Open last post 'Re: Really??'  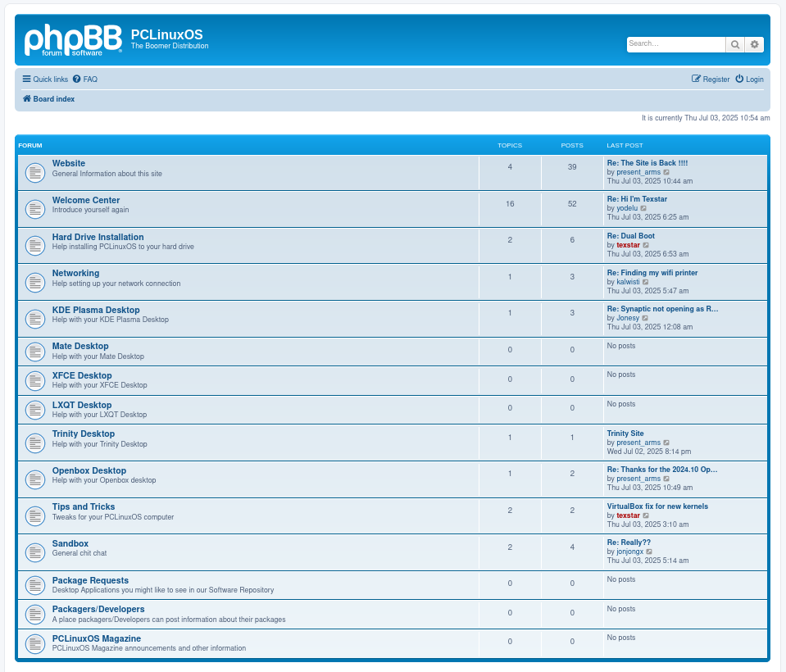(x=629, y=543)
